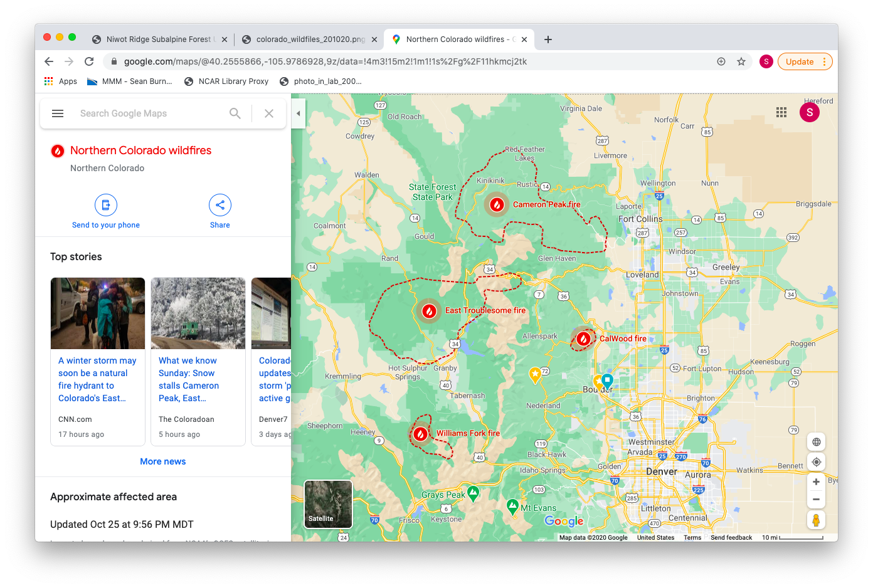Click the Street View pegman
Screen dimensions: 873x588
[816, 520]
